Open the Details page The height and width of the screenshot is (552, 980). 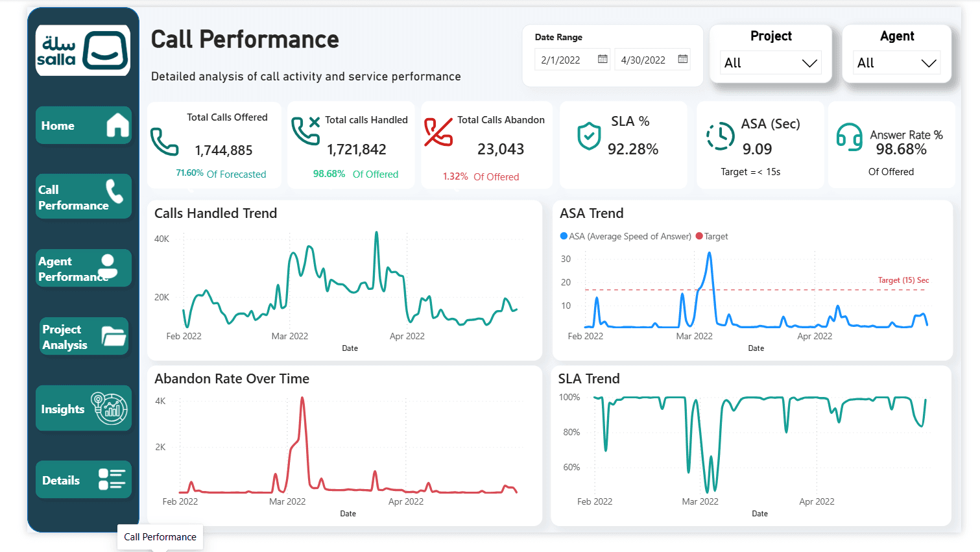point(84,479)
